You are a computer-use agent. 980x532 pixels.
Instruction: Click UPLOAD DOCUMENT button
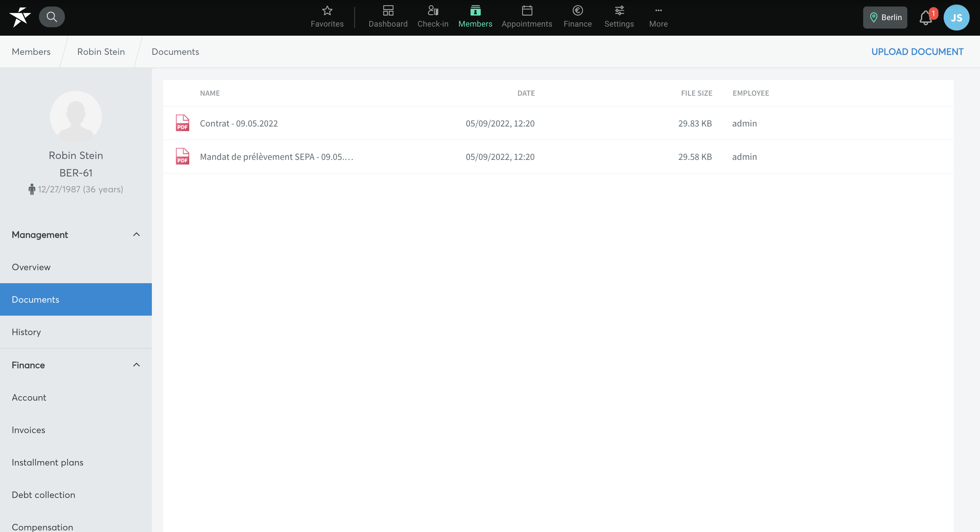(917, 52)
